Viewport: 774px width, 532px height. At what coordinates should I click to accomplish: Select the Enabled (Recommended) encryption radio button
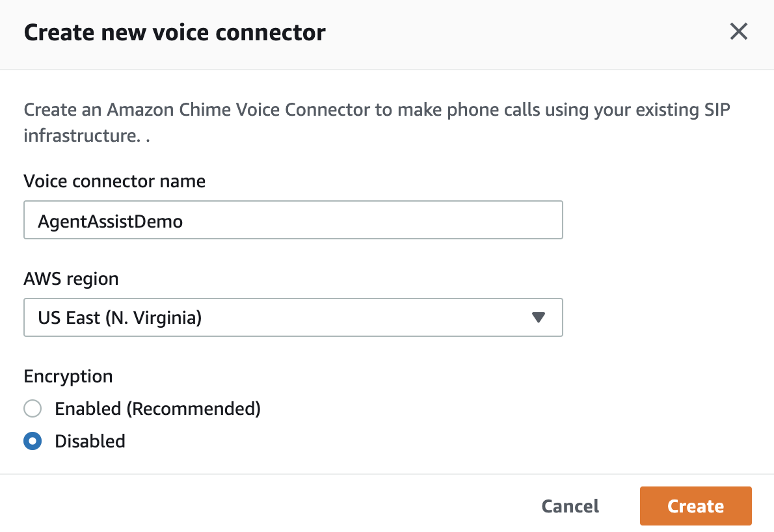[x=33, y=408]
